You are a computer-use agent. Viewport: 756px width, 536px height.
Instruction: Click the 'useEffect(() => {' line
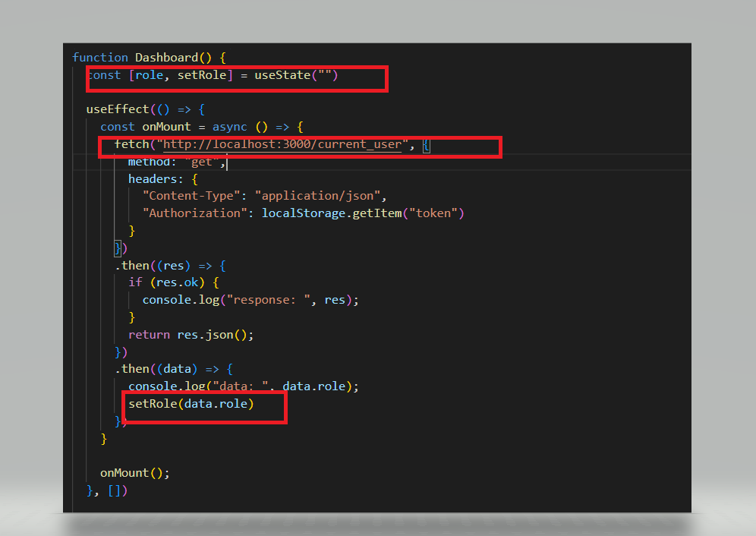tap(146, 109)
